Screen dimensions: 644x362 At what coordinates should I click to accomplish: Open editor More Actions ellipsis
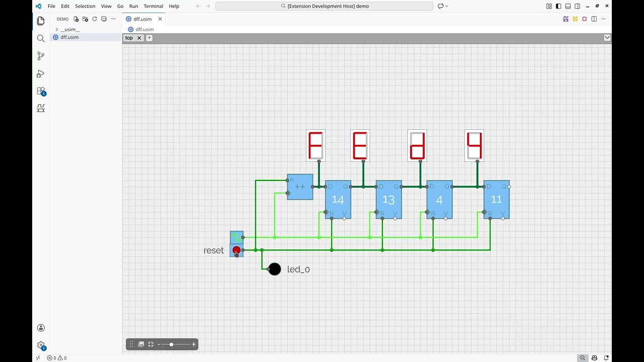click(604, 19)
